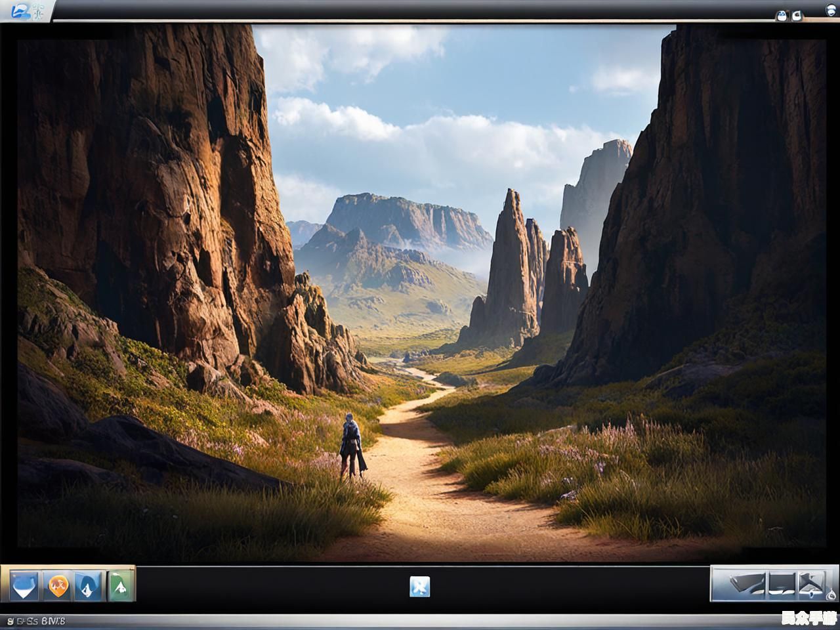Select the blue shield icon in bottom-left toolbar
Screen dimensions: 840x630
[x=24, y=585]
